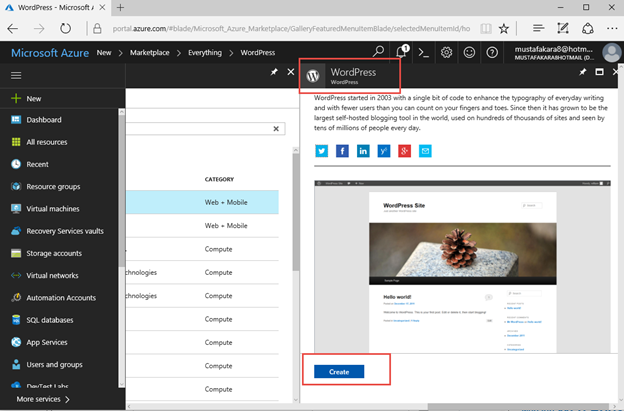Click the Microsoft Azure logo text
The image size is (624, 411).
click(x=50, y=53)
